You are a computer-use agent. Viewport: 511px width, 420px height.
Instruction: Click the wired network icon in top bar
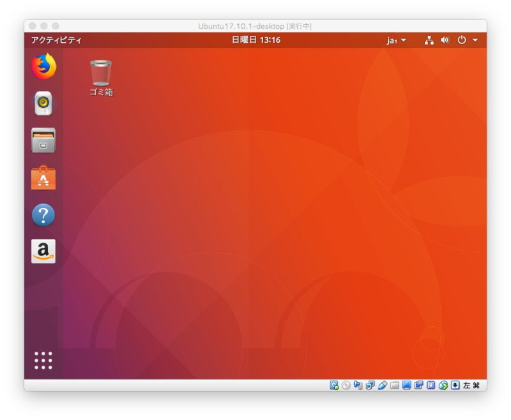(x=429, y=40)
